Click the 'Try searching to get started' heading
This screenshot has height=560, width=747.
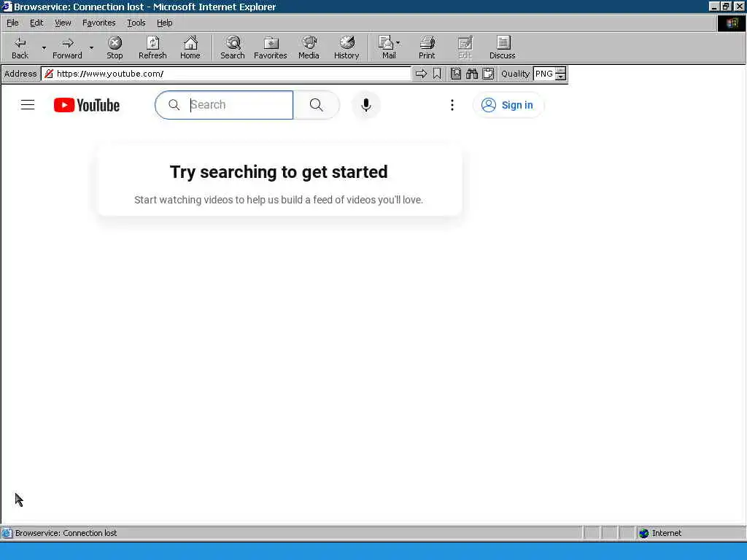coord(279,172)
